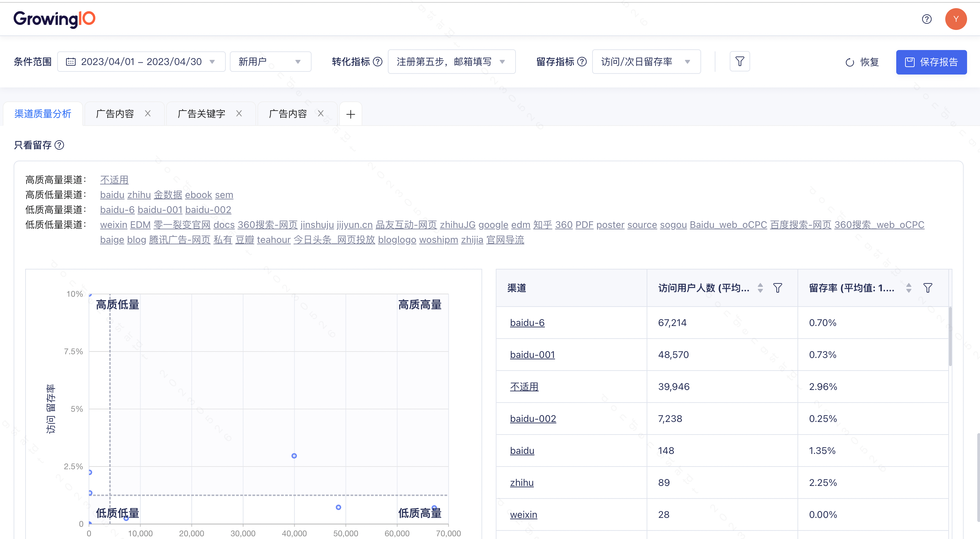Add a new tab with plus icon
The height and width of the screenshot is (539, 980).
tap(350, 114)
